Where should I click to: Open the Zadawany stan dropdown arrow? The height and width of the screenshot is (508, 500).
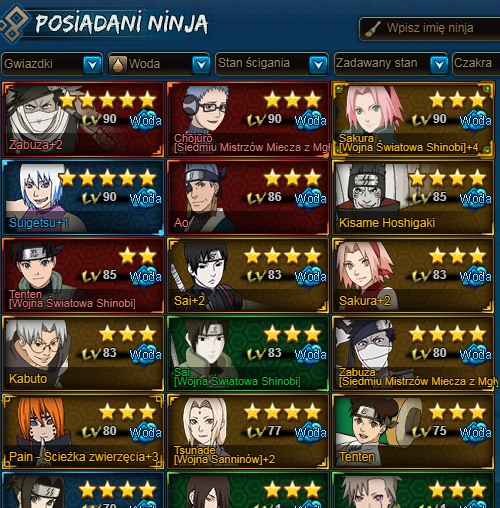point(439,64)
